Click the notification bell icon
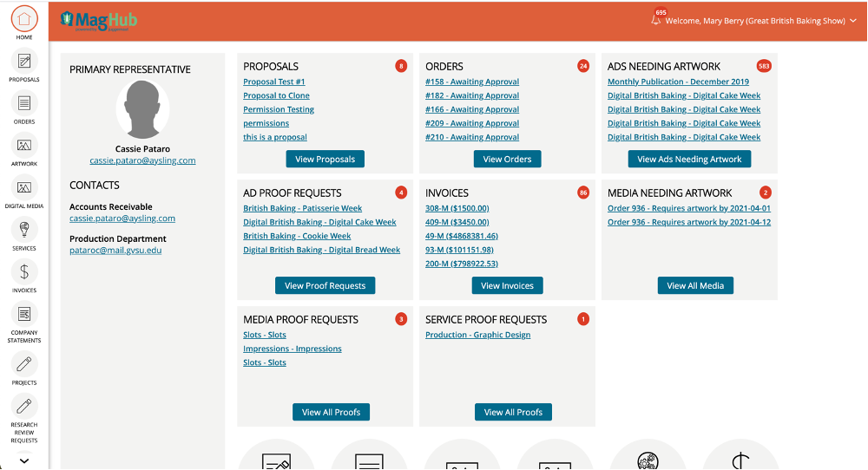This screenshot has width=868, height=470. (x=656, y=20)
